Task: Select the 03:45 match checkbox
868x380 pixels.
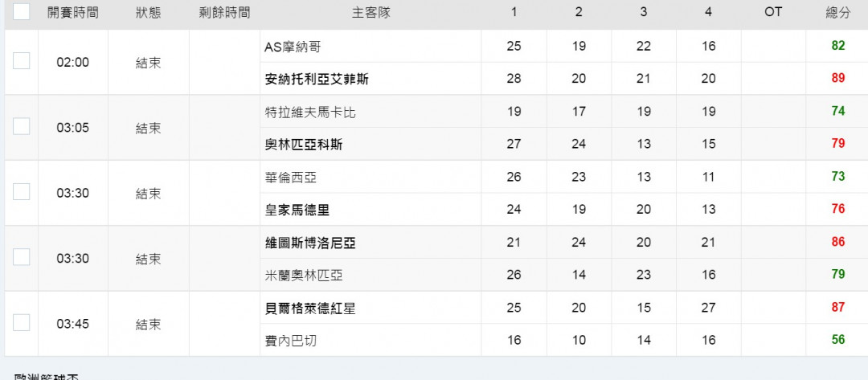Action: (21, 322)
